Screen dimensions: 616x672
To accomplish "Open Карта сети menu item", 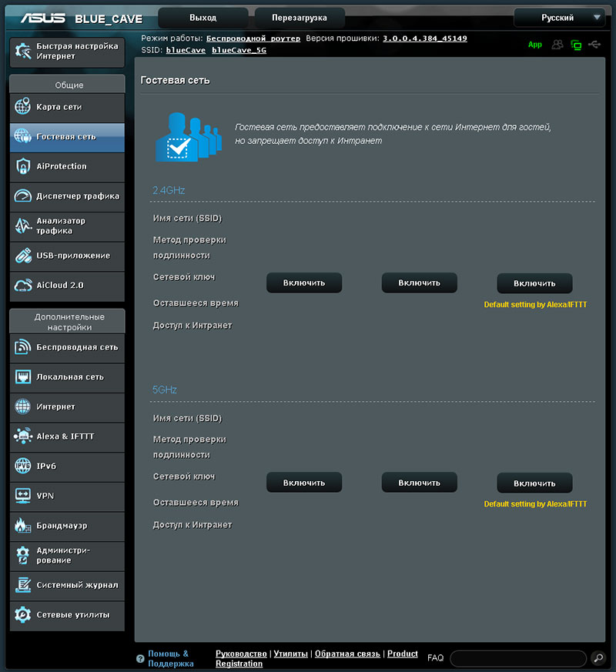I will [67, 107].
